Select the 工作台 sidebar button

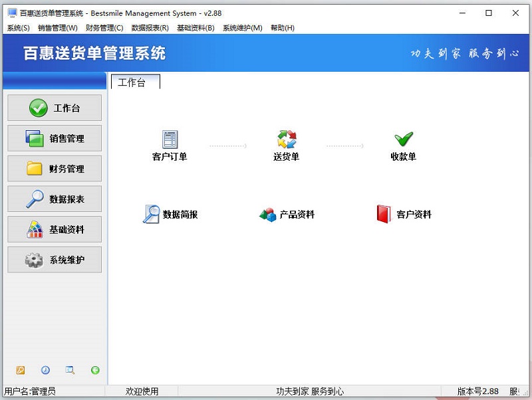55,108
